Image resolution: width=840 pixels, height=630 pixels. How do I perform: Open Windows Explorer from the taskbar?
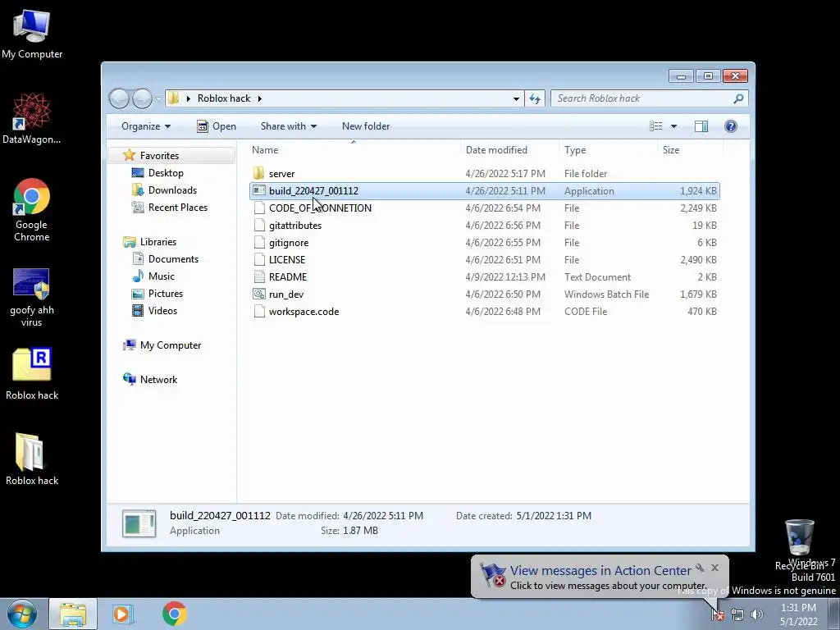pyautogui.click(x=73, y=614)
